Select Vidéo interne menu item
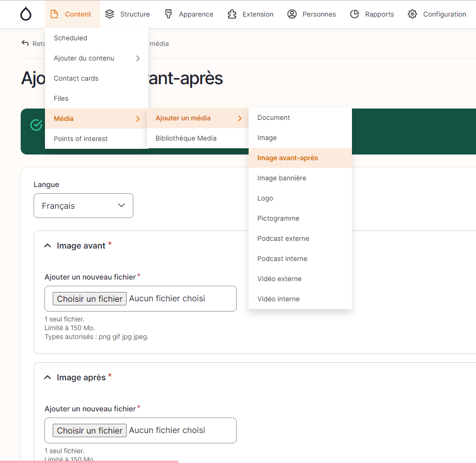 coord(279,299)
